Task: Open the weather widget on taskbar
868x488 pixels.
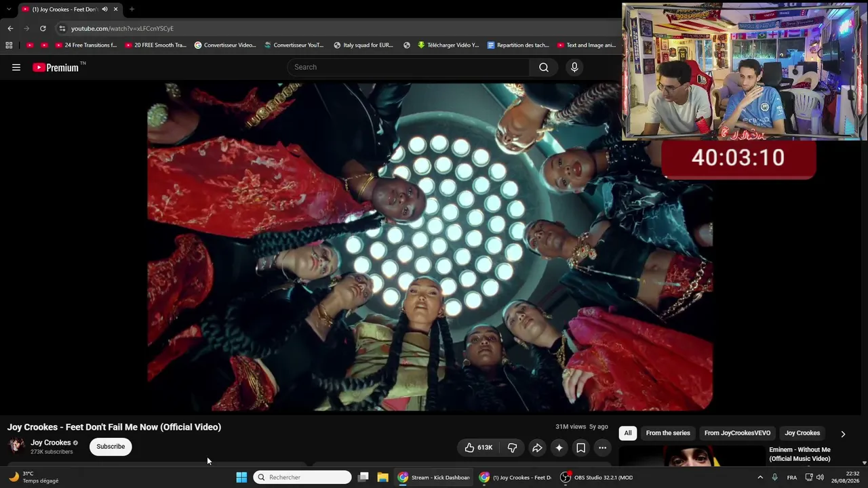Action: pyautogui.click(x=34, y=477)
